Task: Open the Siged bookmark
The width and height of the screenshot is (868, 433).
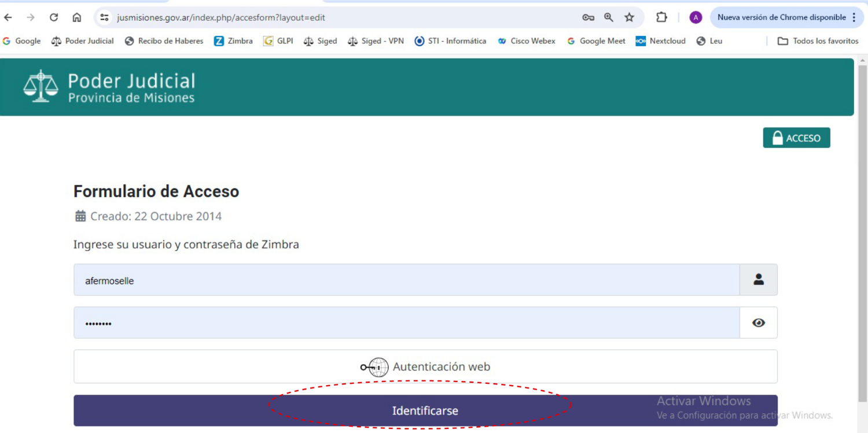Action: 320,41
